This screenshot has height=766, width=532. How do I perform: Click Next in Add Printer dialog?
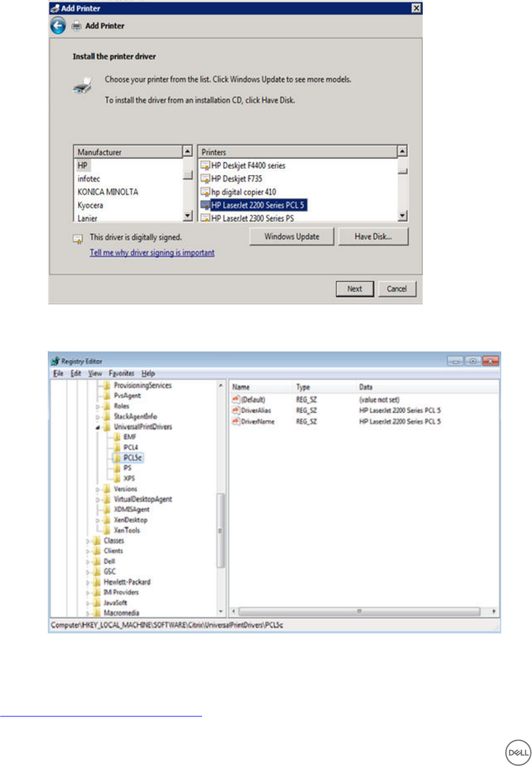pyautogui.click(x=355, y=289)
